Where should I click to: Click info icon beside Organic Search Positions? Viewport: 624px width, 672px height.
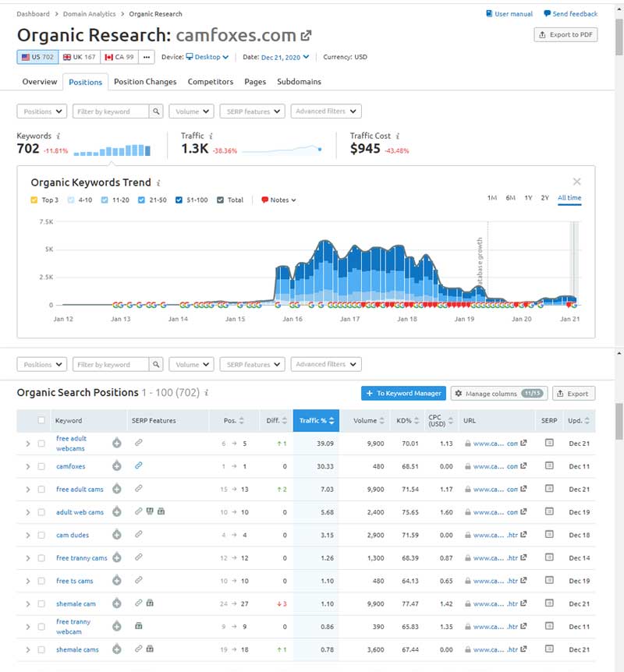(x=206, y=393)
